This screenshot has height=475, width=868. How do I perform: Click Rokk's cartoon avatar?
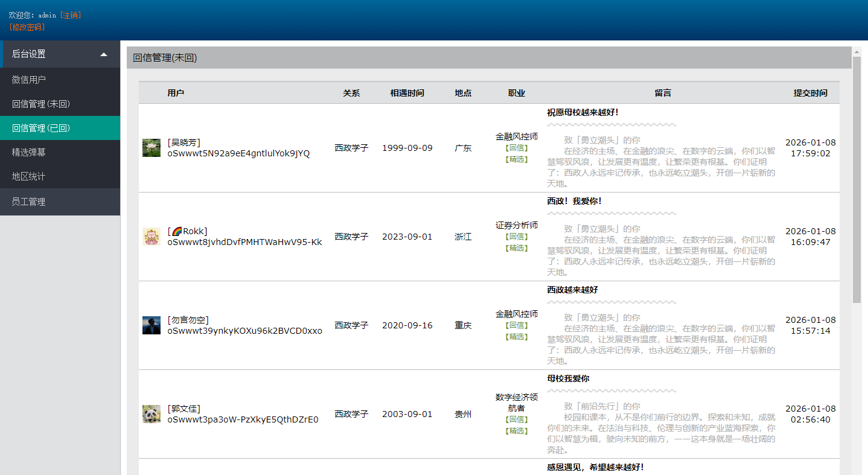[x=152, y=237]
